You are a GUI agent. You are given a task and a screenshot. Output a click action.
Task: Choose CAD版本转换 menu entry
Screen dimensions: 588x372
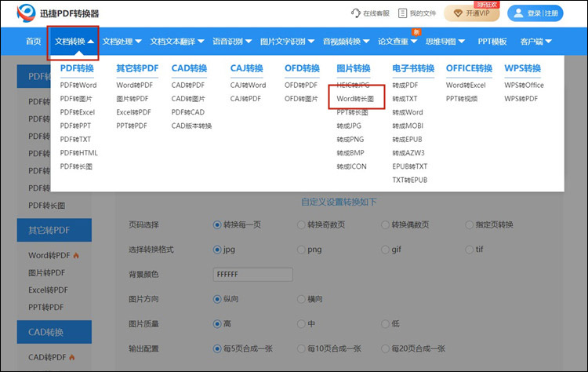coord(191,126)
